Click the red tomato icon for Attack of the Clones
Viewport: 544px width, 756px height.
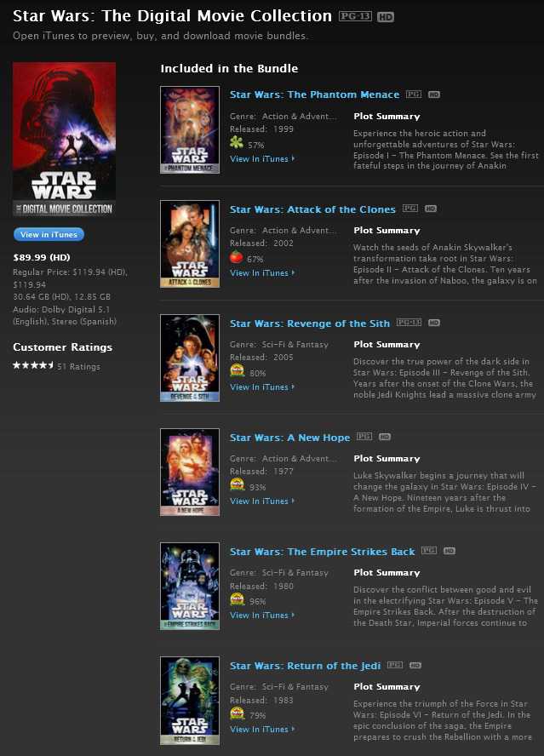pyautogui.click(x=237, y=257)
